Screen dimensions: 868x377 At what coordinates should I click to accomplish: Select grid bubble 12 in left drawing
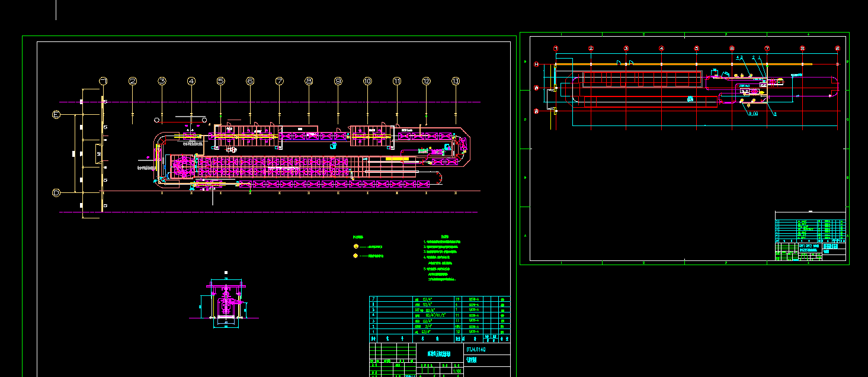pos(426,81)
